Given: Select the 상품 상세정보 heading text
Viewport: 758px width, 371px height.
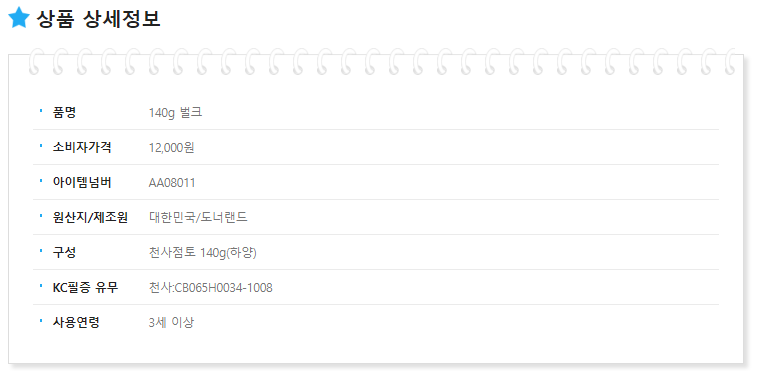Looking at the screenshot, I should tap(98, 18).
